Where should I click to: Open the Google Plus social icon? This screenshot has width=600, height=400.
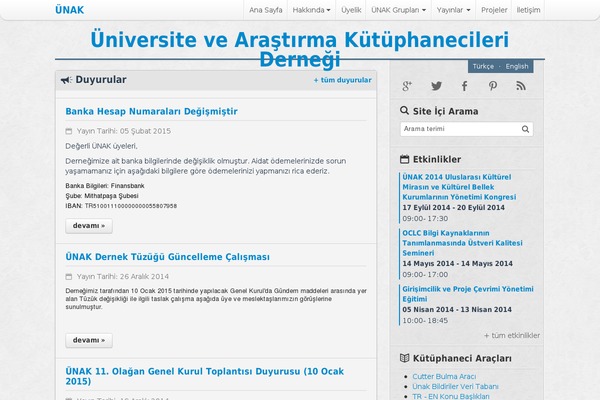(x=407, y=86)
